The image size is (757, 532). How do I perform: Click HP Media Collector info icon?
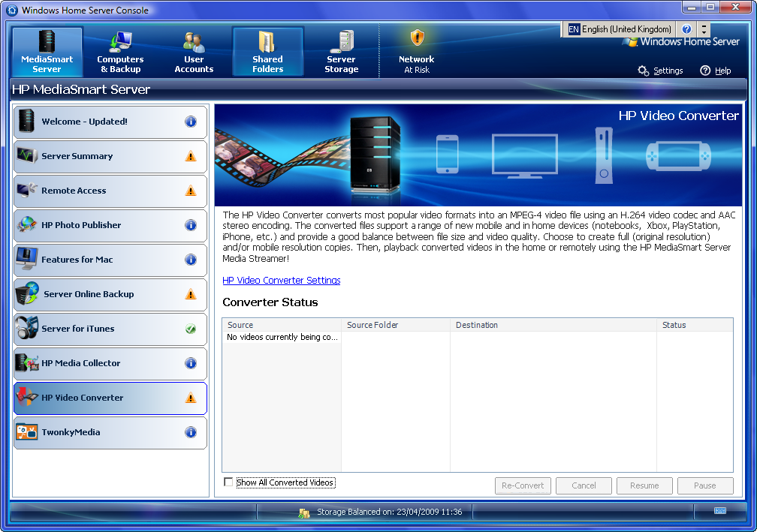(x=191, y=363)
